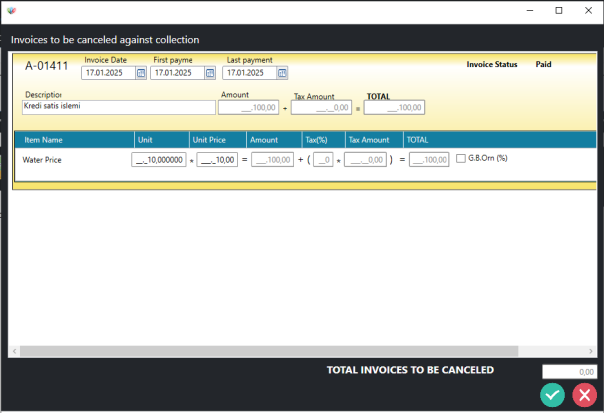Confirm with the green checkmark button
Image resolution: width=604 pixels, height=413 pixels.
click(x=553, y=395)
